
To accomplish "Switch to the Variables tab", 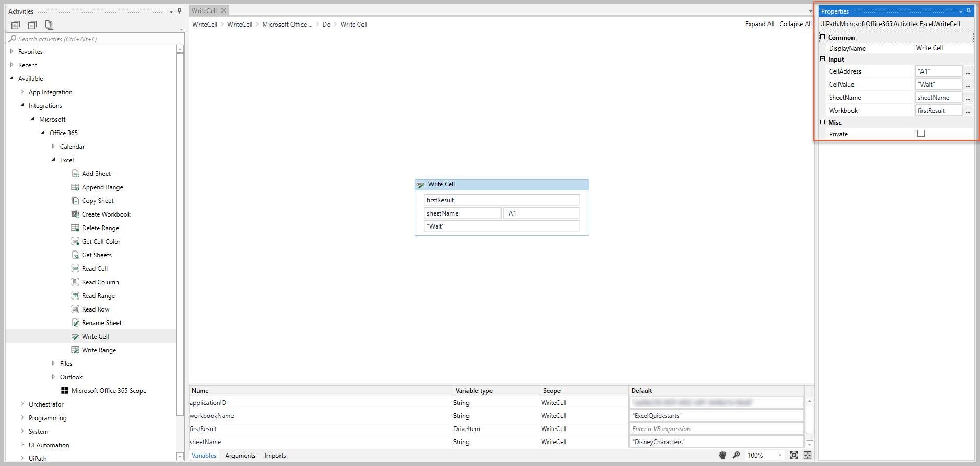I will 204,456.
